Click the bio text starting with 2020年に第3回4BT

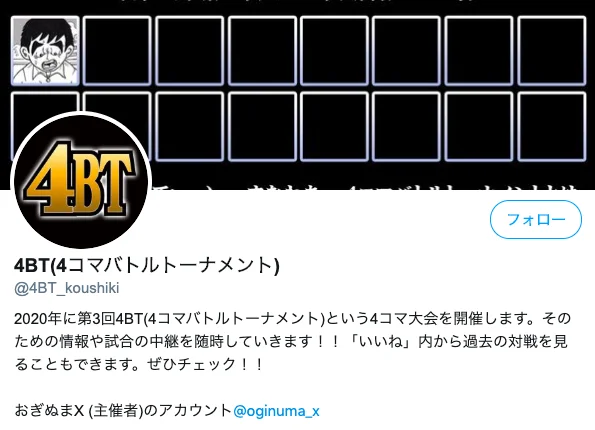coord(292,341)
